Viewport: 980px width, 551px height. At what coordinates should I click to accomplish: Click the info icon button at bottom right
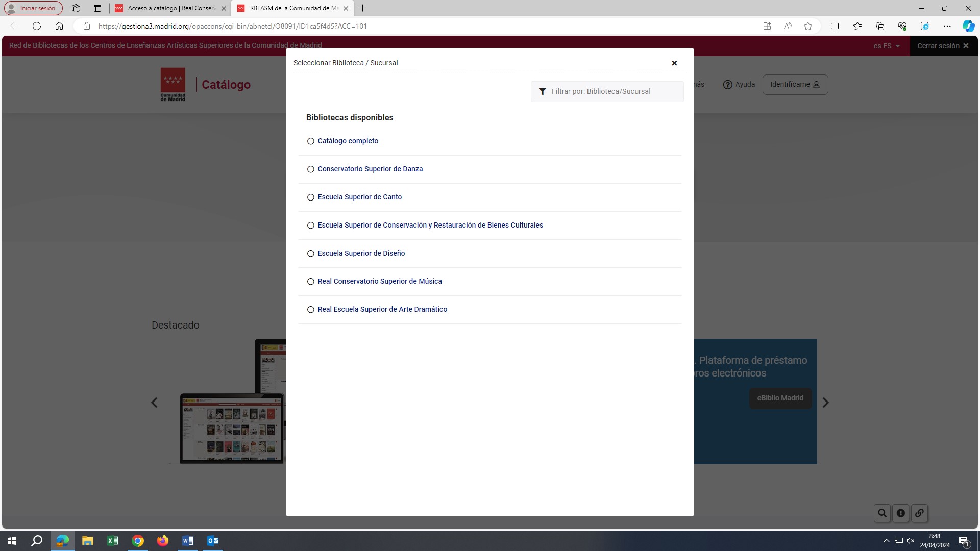click(x=901, y=513)
